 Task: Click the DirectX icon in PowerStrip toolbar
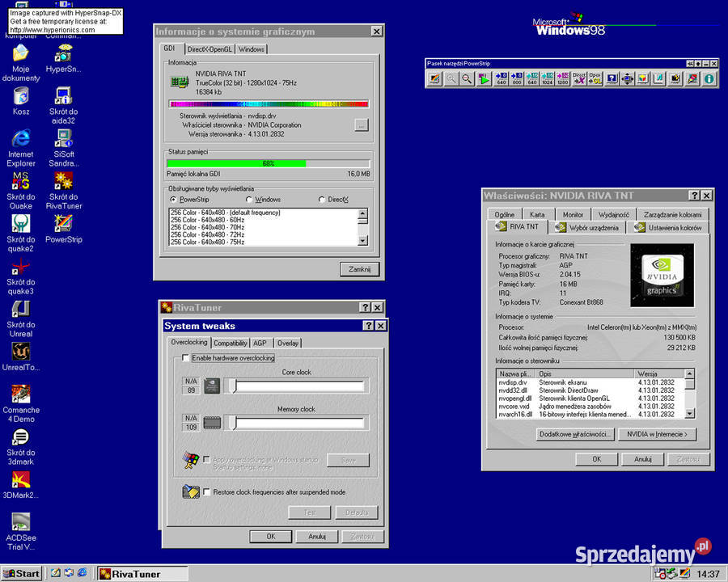click(579, 78)
